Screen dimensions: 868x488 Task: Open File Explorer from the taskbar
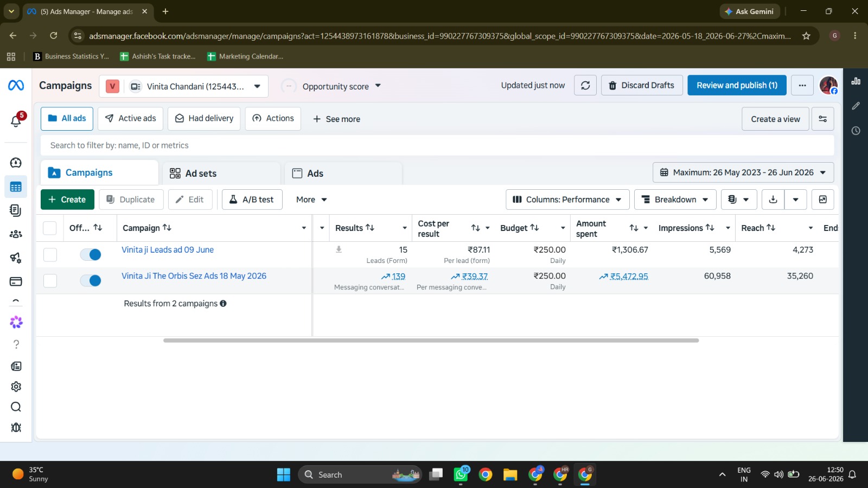pyautogui.click(x=510, y=474)
